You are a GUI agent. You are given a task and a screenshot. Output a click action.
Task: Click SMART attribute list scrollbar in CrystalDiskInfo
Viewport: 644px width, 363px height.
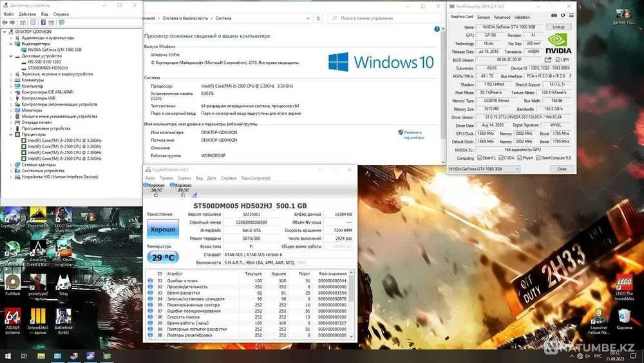[x=351, y=304]
